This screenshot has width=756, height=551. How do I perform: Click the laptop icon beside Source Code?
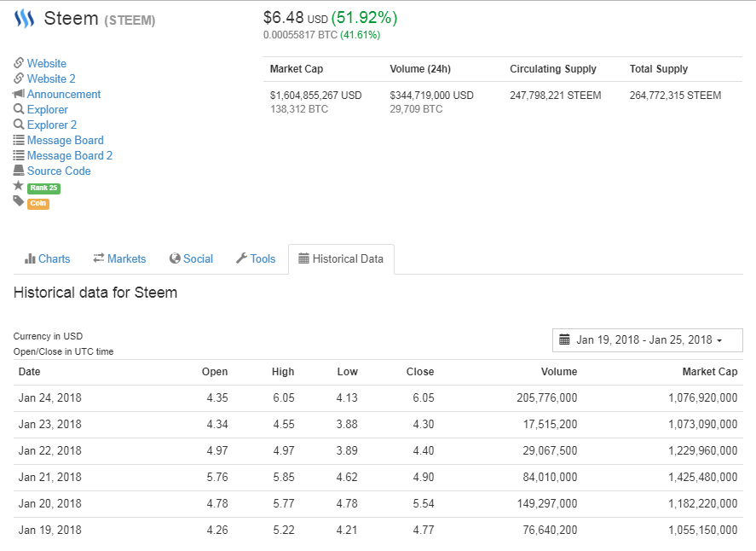(19, 171)
